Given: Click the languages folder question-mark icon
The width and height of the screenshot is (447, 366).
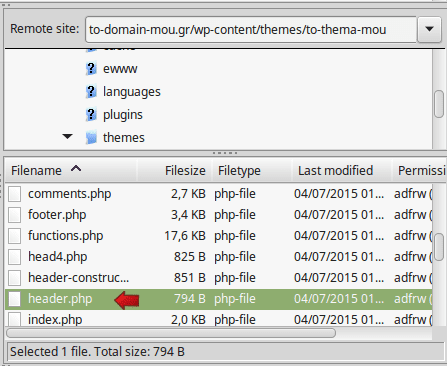Looking at the screenshot, I should click(x=91, y=91).
